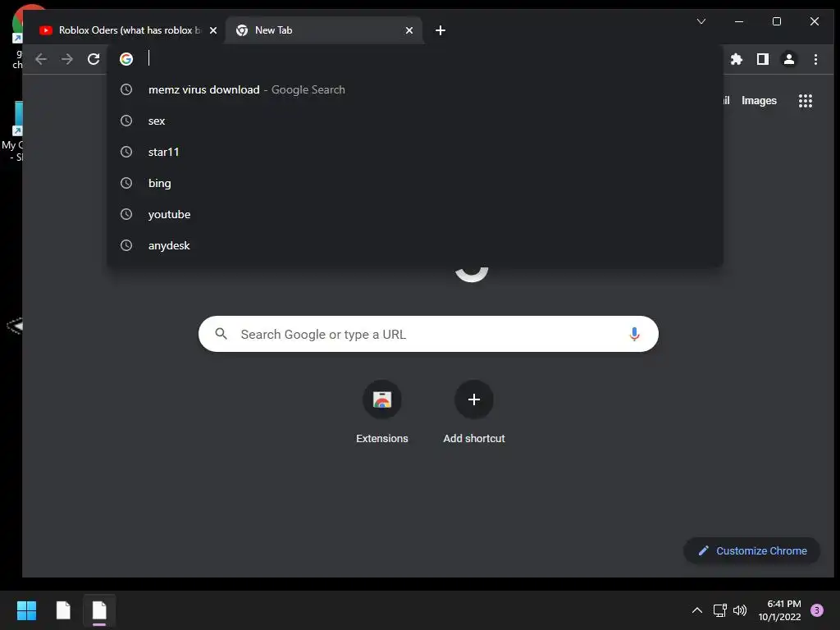Click the Images link
Screen dimensions: 840x630
point(759,101)
